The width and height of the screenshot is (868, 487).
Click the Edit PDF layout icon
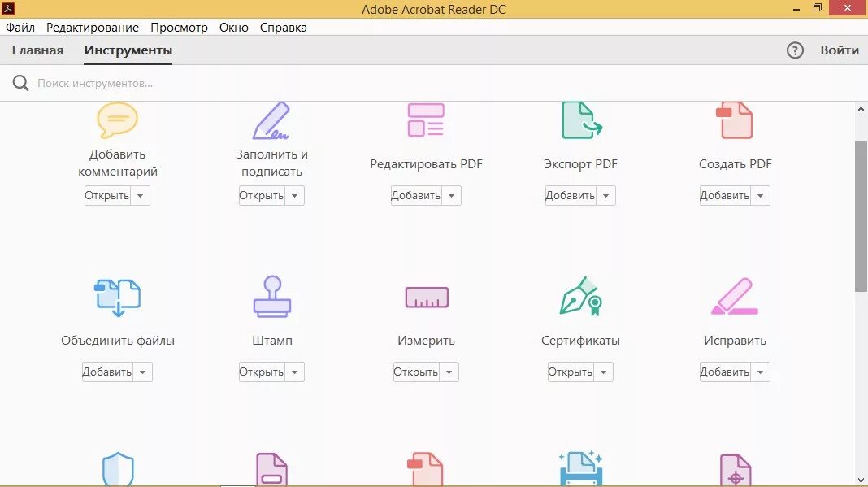click(x=426, y=120)
